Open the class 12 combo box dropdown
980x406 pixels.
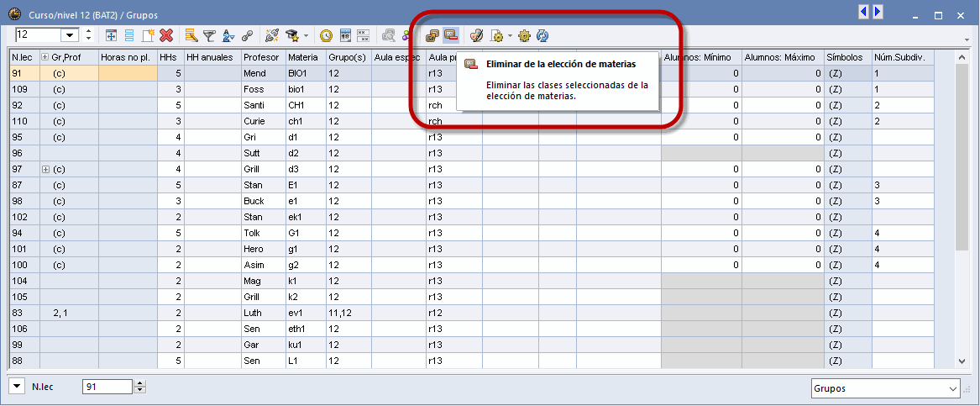pos(69,35)
